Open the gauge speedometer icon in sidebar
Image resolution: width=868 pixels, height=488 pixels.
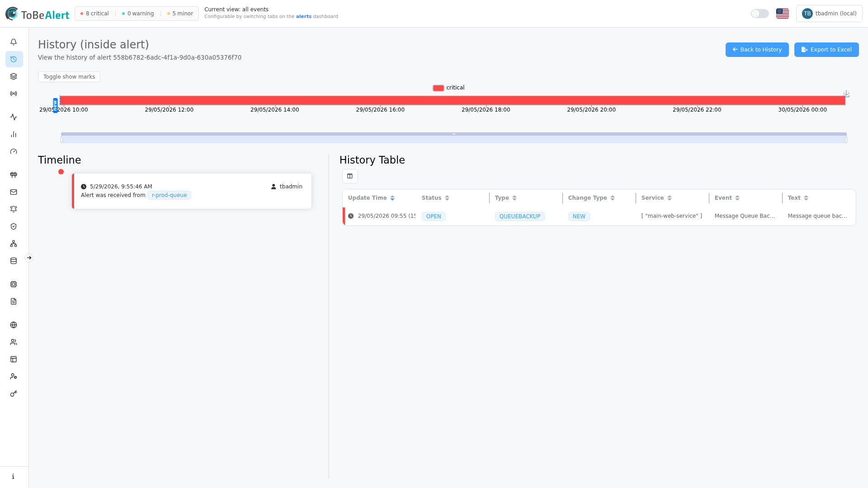pos(14,151)
